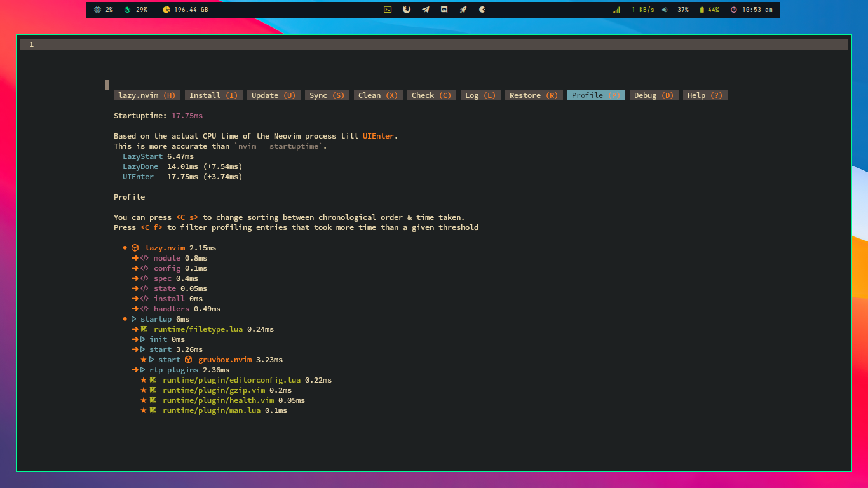This screenshot has height=488, width=868.
Task: Click the disk usage icon showing 196.44 GB
Action: (x=166, y=10)
